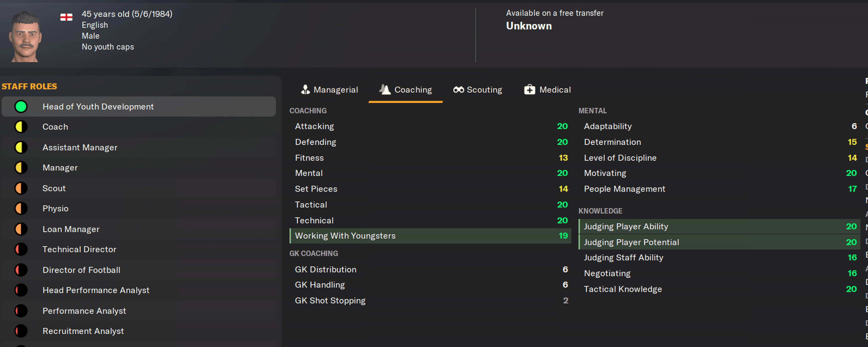Click red suitability indicator beside Technical Director
This screenshot has height=347, width=868.
coord(21,250)
